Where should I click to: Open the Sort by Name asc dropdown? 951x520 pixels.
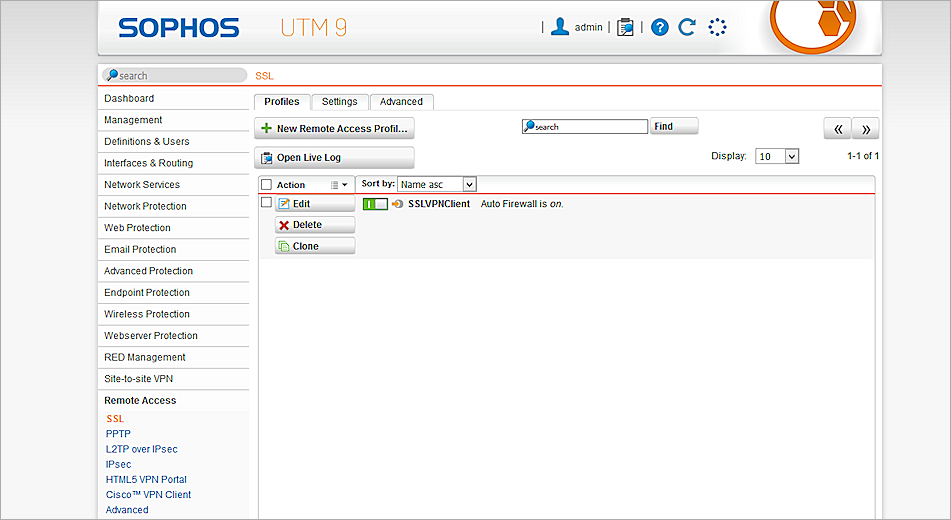437,184
